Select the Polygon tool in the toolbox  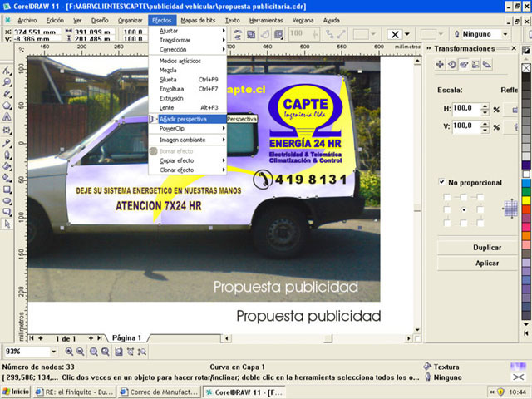[x=7, y=106]
